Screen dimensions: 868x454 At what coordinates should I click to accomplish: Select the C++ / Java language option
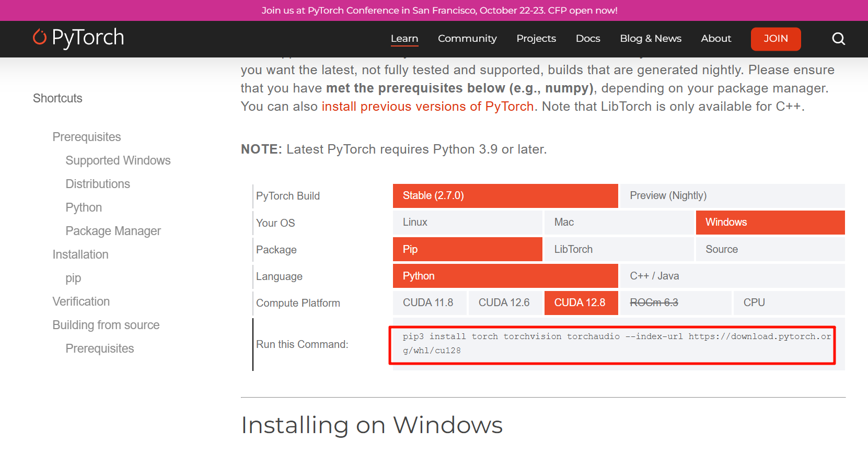click(x=731, y=276)
